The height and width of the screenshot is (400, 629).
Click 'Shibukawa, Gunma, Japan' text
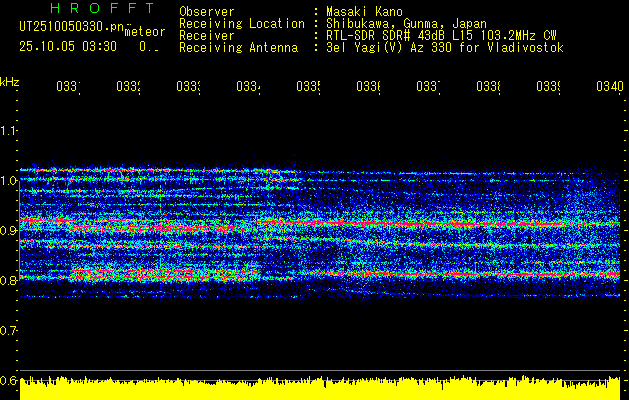tap(406, 24)
